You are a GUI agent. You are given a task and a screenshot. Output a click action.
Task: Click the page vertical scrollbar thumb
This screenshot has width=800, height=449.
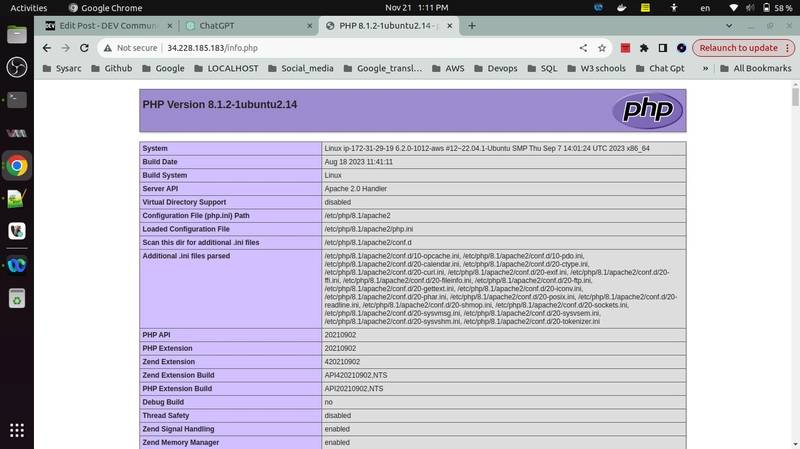click(x=795, y=97)
